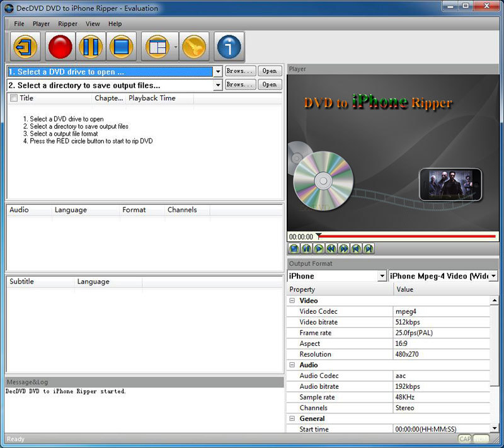Collapse the General property group

(292, 418)
